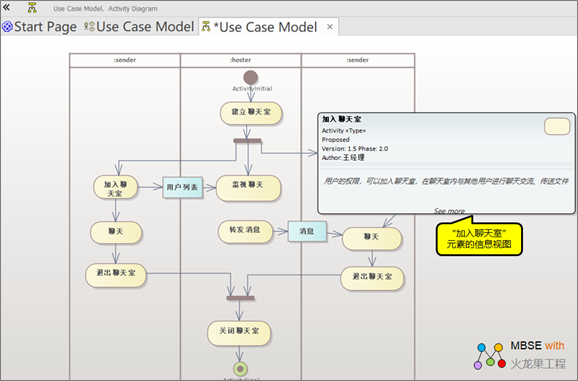Select the 用户列表 object node
578x381 pixels.
[x=182, y=188]
